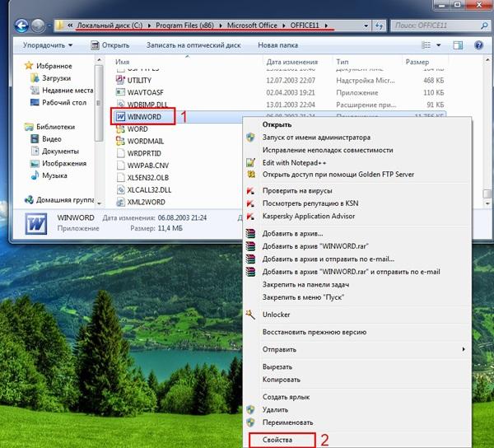
Task: Expand the 'Упорядочить' dropdown menu
Action: click(x=48, y=45)
